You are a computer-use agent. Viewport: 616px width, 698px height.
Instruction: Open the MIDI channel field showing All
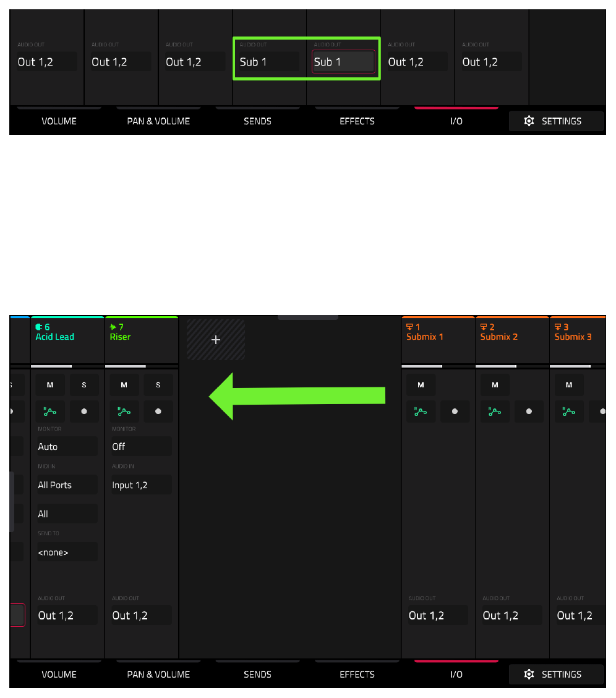click(x=67, y=514)
